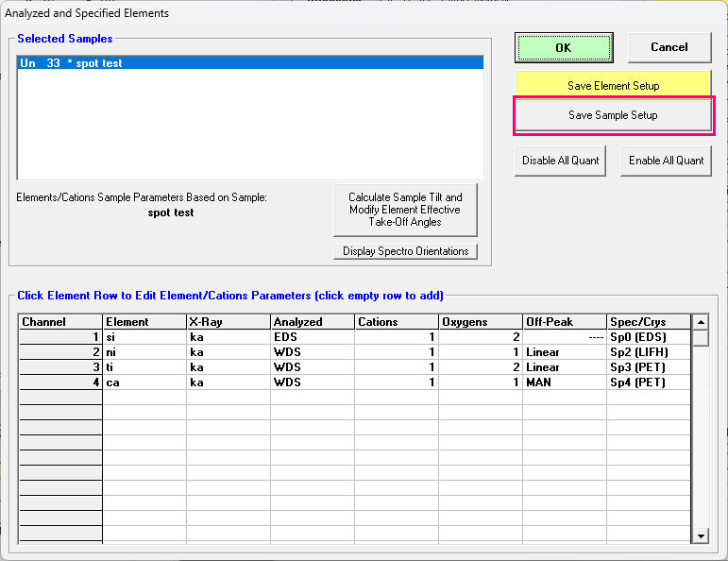Click first empty row to add element
The image size is (728, 561).
pyautogui.click(x=144, y=398)
